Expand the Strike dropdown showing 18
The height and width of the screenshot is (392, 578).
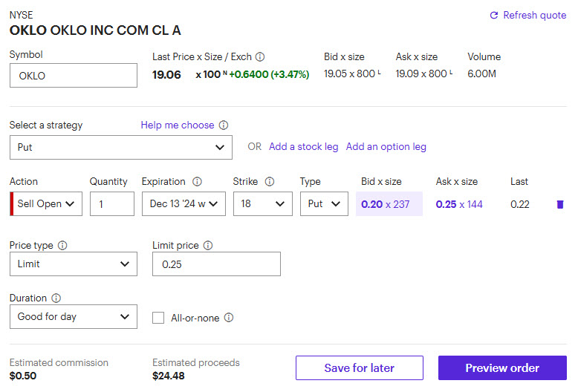coord(262,203)
